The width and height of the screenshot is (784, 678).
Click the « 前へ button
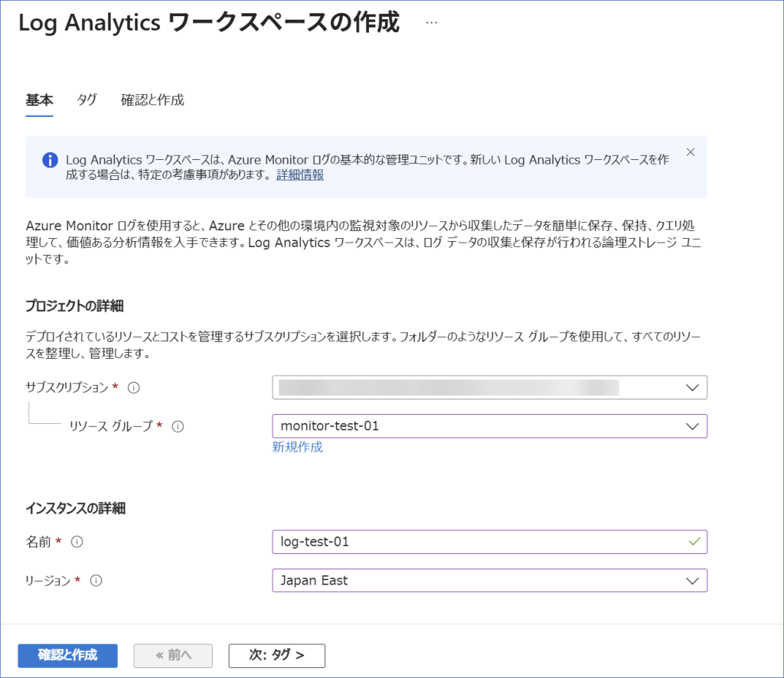click(x=173, y=656)
